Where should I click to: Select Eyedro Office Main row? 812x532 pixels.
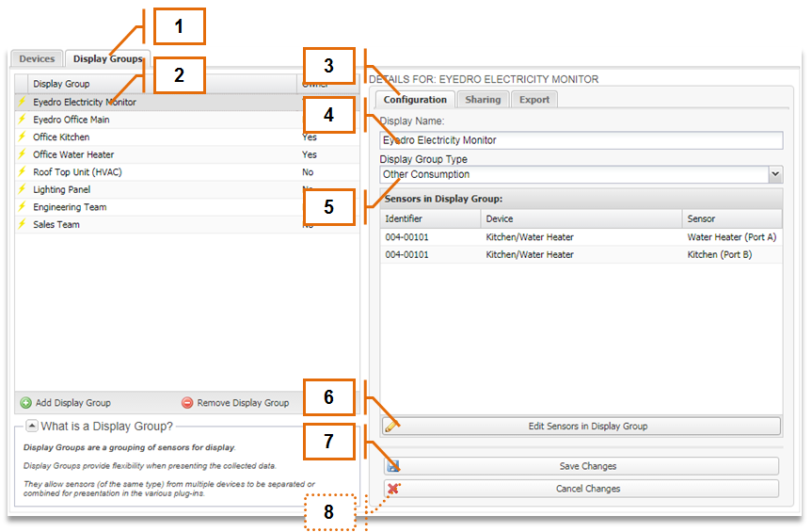[186, 120]
